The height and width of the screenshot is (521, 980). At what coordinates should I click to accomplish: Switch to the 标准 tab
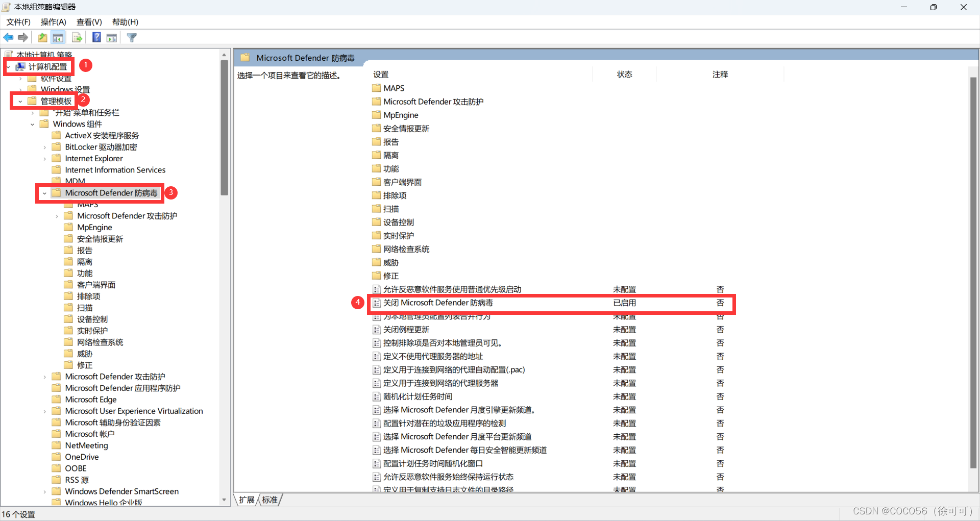270,500
